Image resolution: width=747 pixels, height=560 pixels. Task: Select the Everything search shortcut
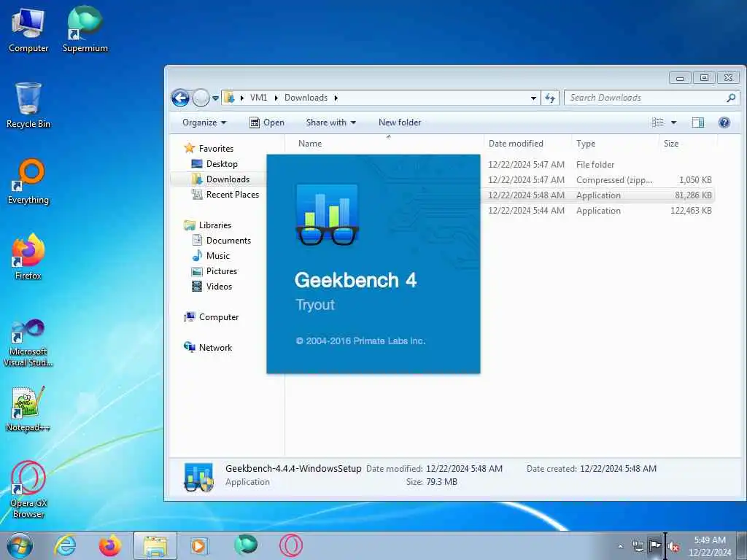coord(28,182)
